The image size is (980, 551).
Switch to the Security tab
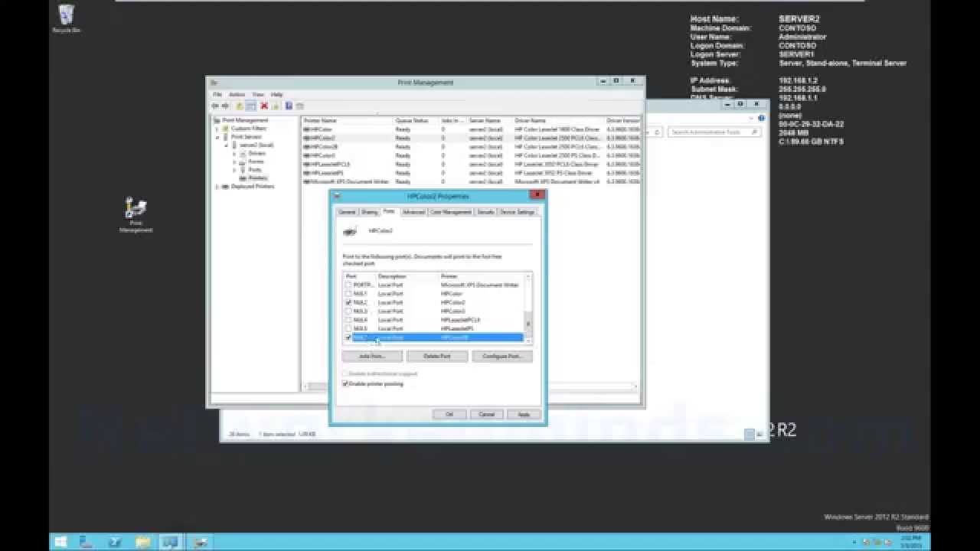pos(486,212)
